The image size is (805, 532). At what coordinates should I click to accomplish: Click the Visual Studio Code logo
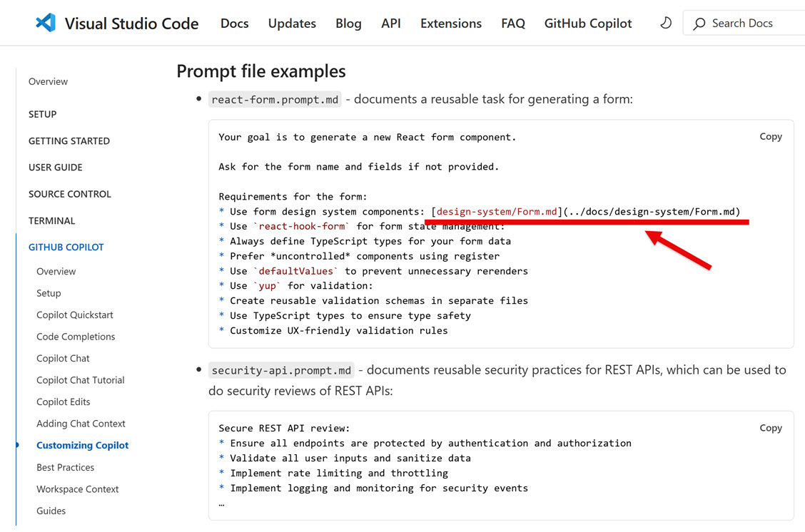pyautogui.click(x=44, y=22)
